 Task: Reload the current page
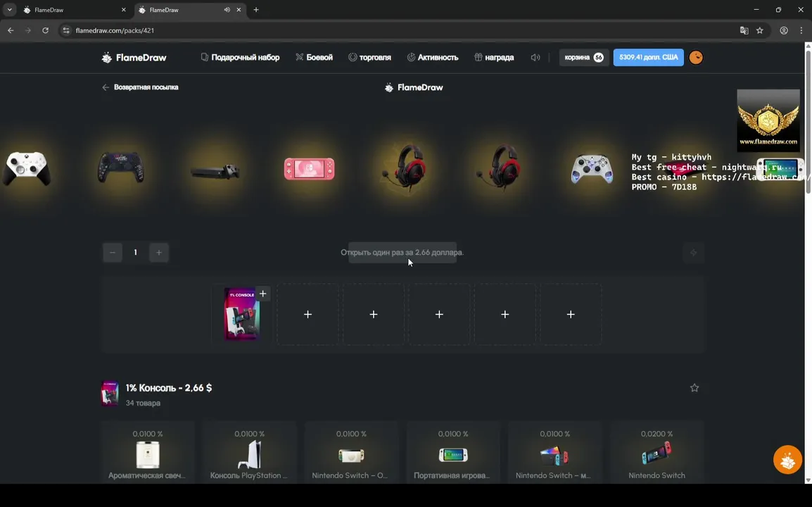tap(45, 30)
